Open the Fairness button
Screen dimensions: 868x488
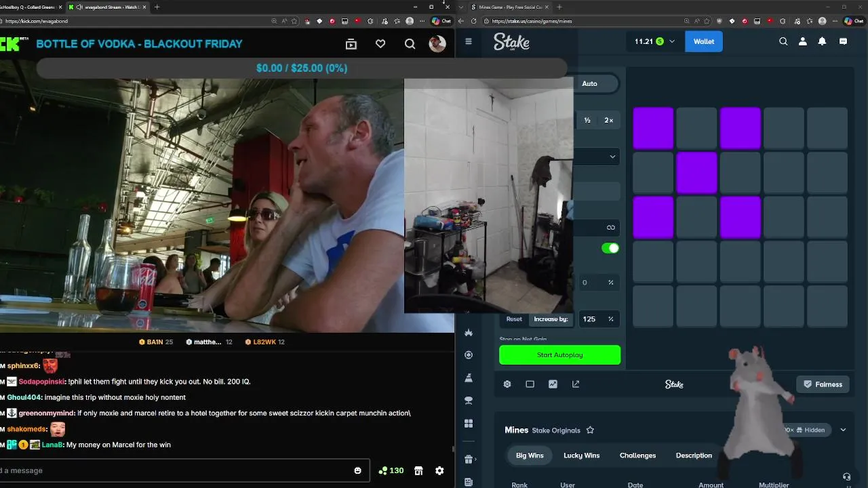pyautogui.click(x=822, y=384)
